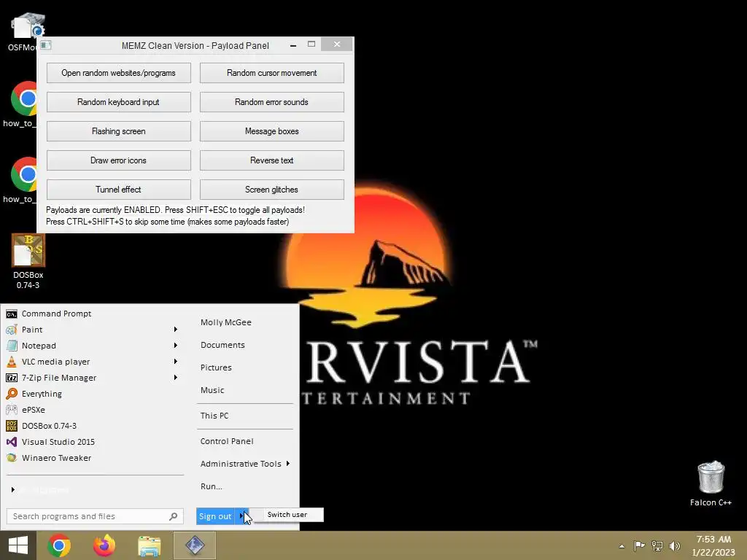Open the DOSBox 0.74-3 desktop icon
This screenshot has height=560, width=747.
pos(28,262)
